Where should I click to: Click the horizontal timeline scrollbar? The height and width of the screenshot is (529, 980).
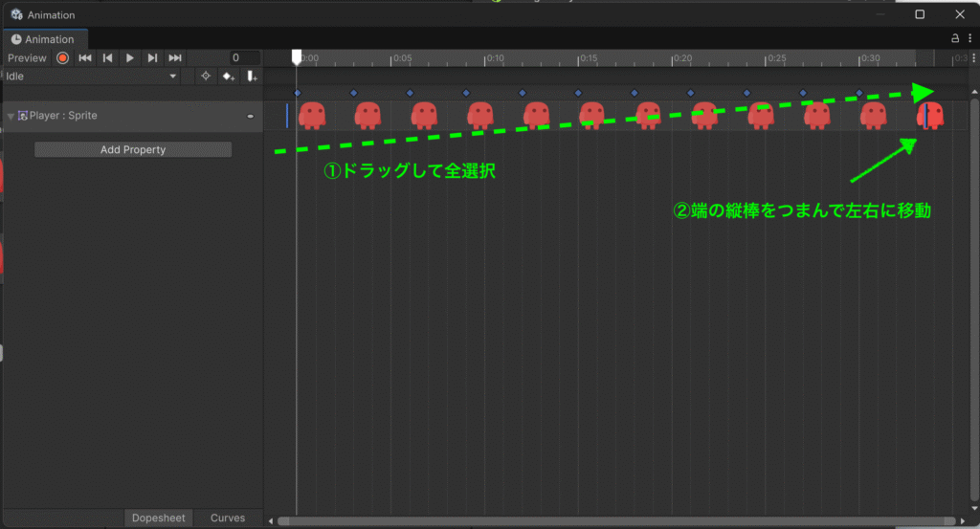612,521
